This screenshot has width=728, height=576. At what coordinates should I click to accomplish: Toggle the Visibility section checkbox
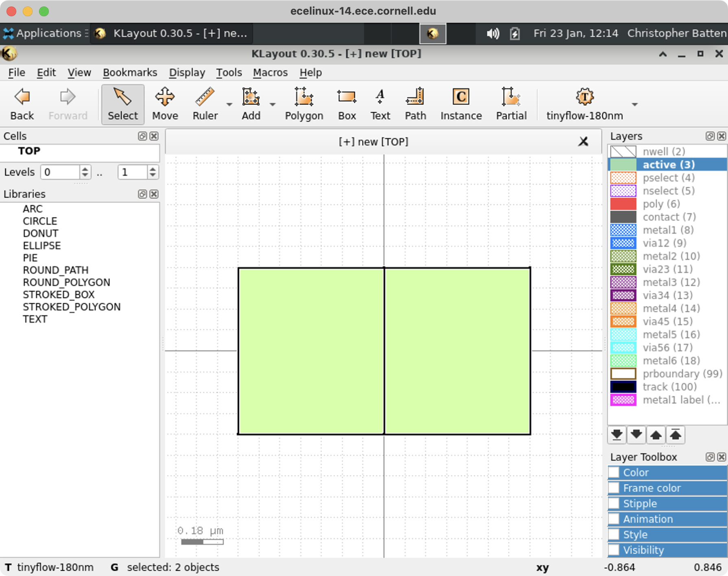click(x=614, y=550)
